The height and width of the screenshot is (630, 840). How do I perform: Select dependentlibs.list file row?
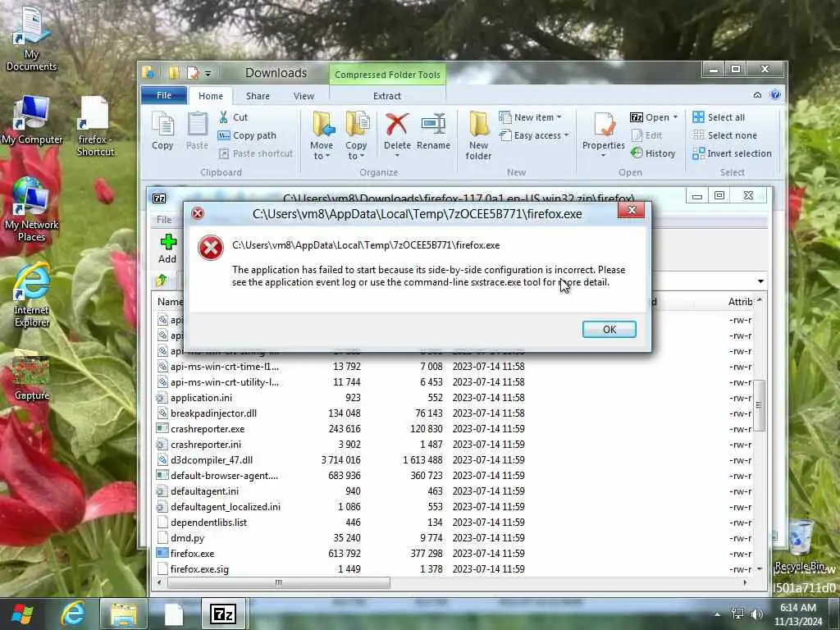208,523
